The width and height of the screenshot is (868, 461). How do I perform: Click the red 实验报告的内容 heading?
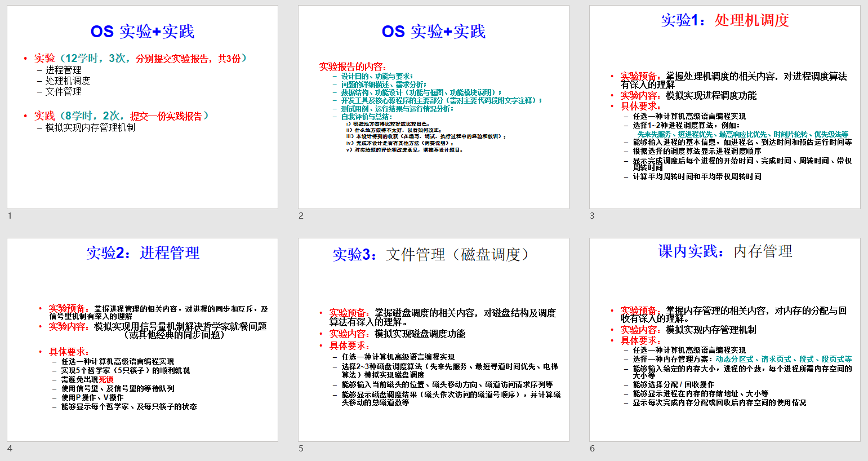tap(353, 67)
